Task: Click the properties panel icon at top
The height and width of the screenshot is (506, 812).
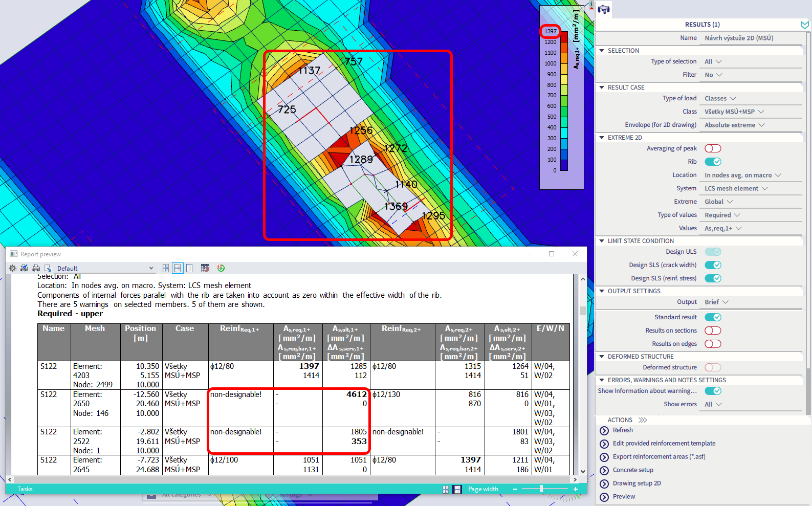Action: [x=604, y=9]
